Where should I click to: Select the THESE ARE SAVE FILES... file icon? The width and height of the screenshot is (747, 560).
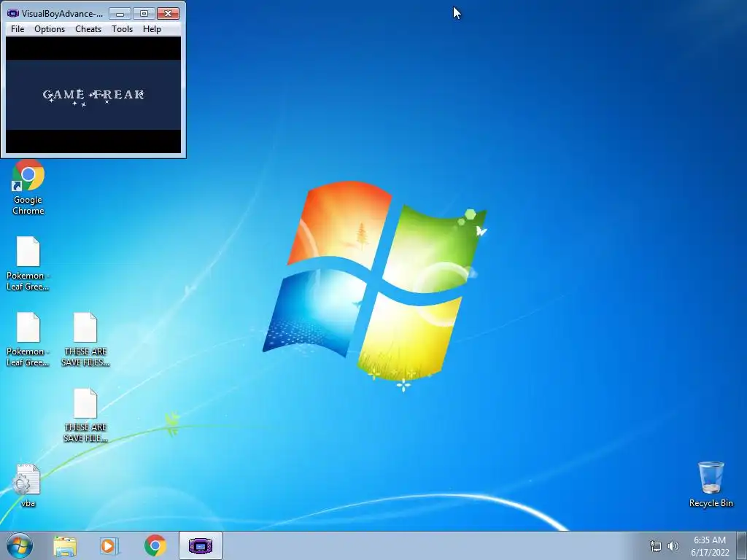coord(85,340)
